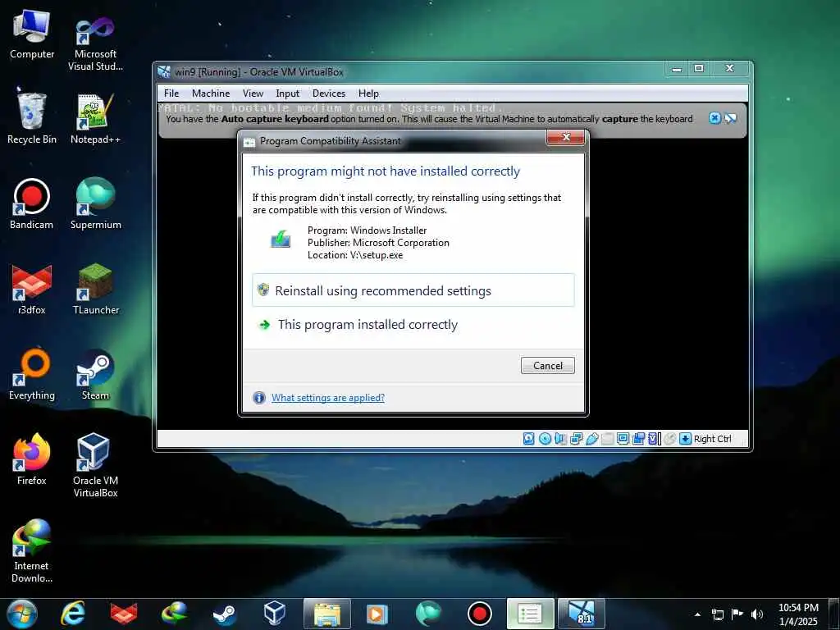
Task: Select the Steam desktop shortcut
Action: click(95, 374)
